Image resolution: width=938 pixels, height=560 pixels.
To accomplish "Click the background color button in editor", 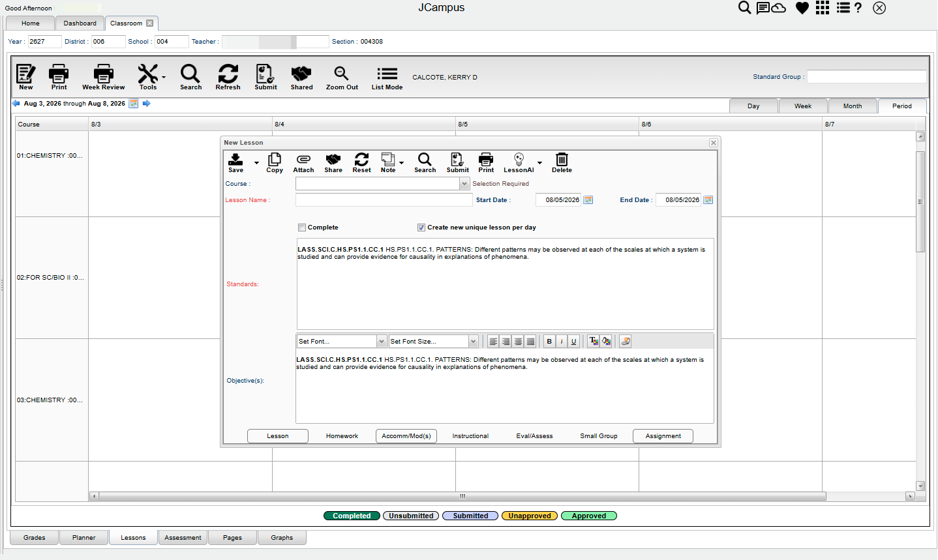I will 606,342.
